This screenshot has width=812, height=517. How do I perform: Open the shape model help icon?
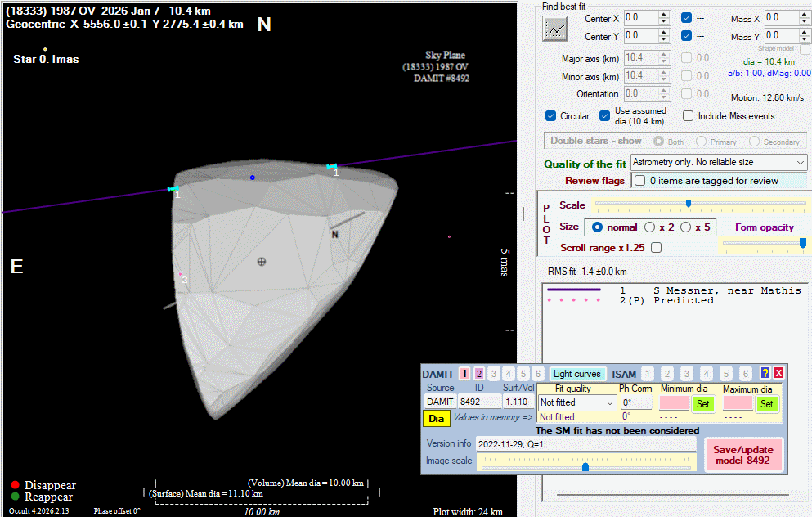click(x=765, y=374)
